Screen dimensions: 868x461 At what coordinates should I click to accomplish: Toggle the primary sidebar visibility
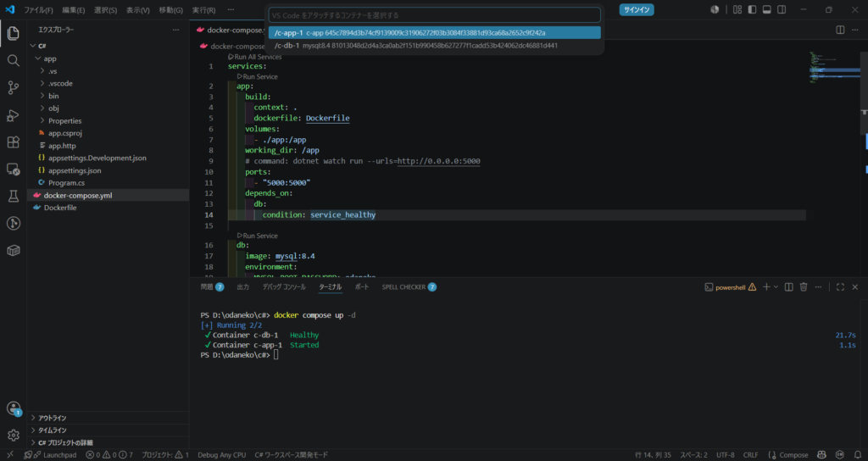pos(752,9)
